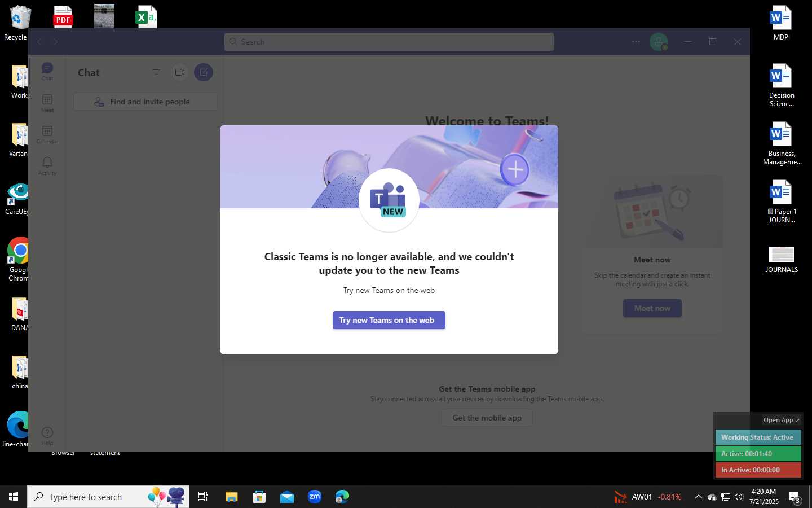Viewport: 812px width, 508px height.
Task: Click In Active: 00:00:00 timer
Action: point(758,470)
